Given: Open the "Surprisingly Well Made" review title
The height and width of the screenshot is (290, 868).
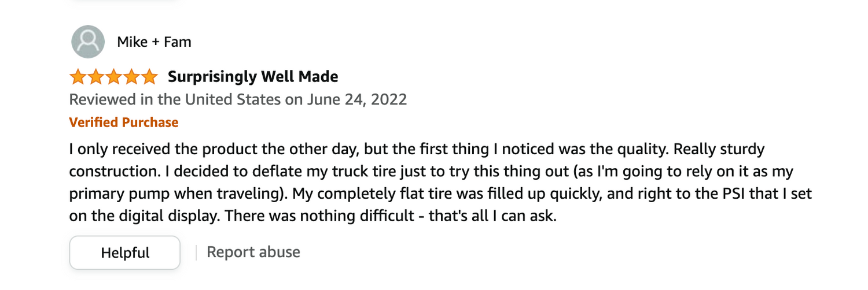Looking at the screenshot, I should [253, 76].
